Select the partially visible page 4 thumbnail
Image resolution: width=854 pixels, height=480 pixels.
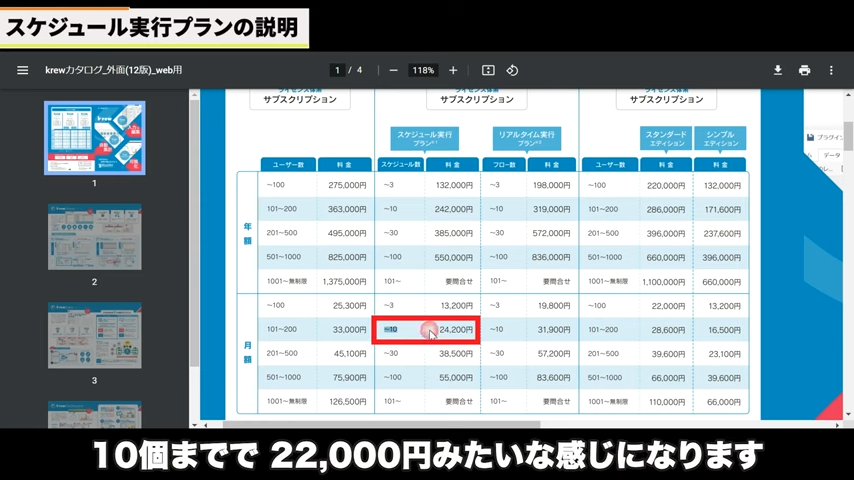pyautogui.click(x=94, y=413)
